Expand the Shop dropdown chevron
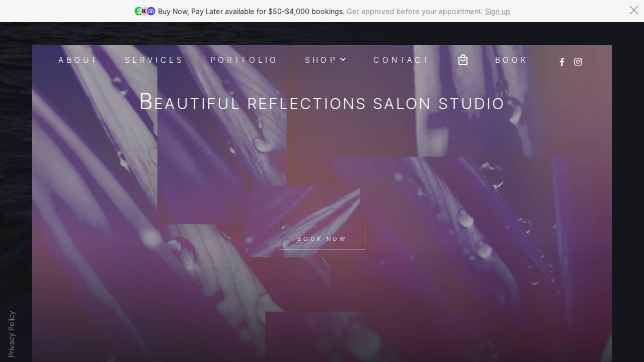The image size is (644, 362). (343, 59)
